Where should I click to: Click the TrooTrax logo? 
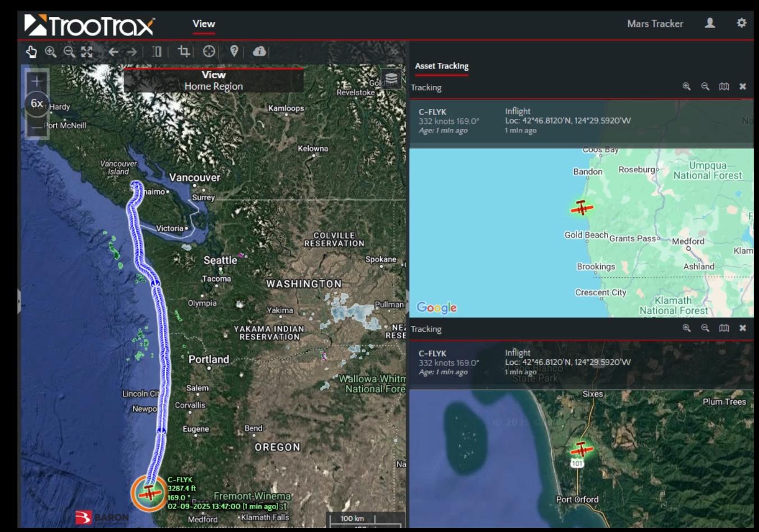[89, 25]
